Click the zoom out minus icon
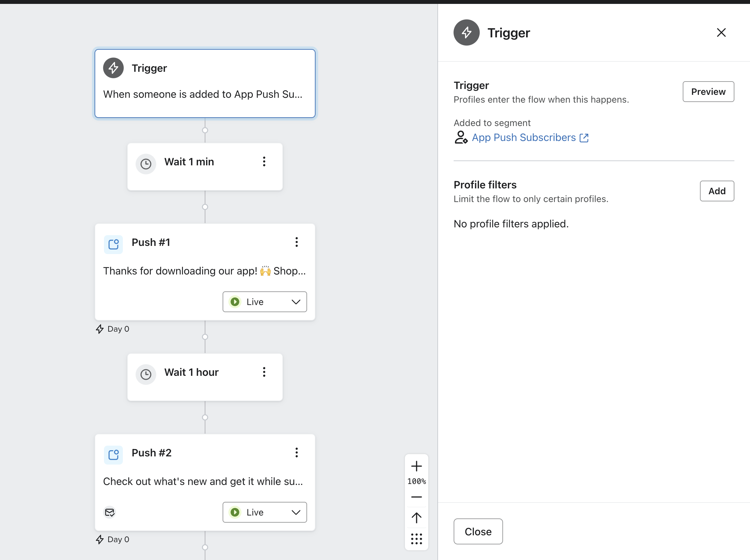 point(416,497)
